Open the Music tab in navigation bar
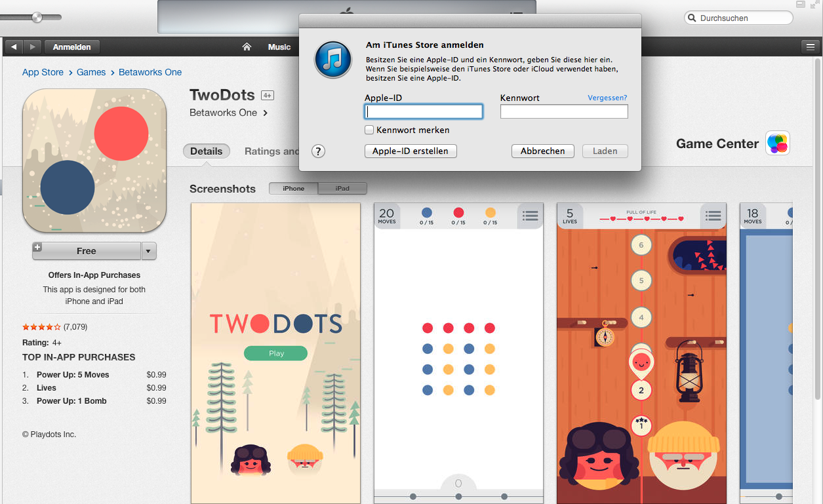This screenshot has height=504, width=823. pos(279,47)
